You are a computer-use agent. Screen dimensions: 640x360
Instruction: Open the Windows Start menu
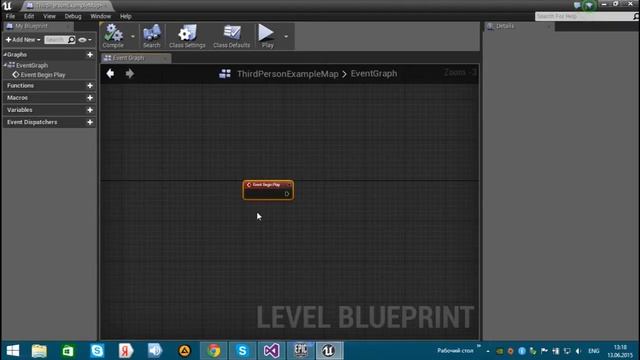(x=13, y=351)
